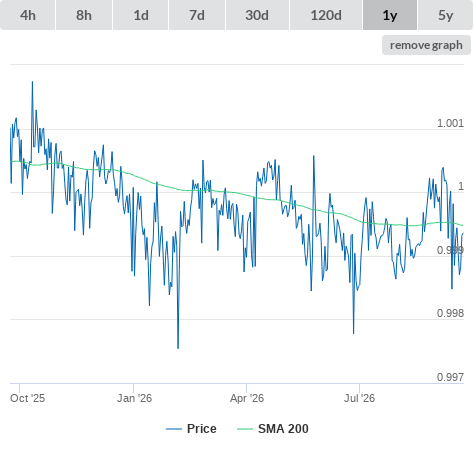Click the remove graph button
The width and height of the screenshot is (474, 455).
(426, 45)
